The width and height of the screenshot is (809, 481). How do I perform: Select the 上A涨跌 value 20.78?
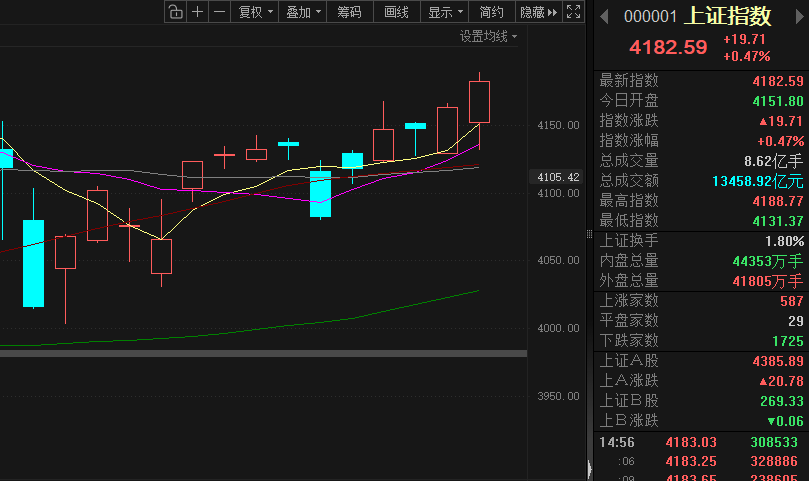(782, 381)
